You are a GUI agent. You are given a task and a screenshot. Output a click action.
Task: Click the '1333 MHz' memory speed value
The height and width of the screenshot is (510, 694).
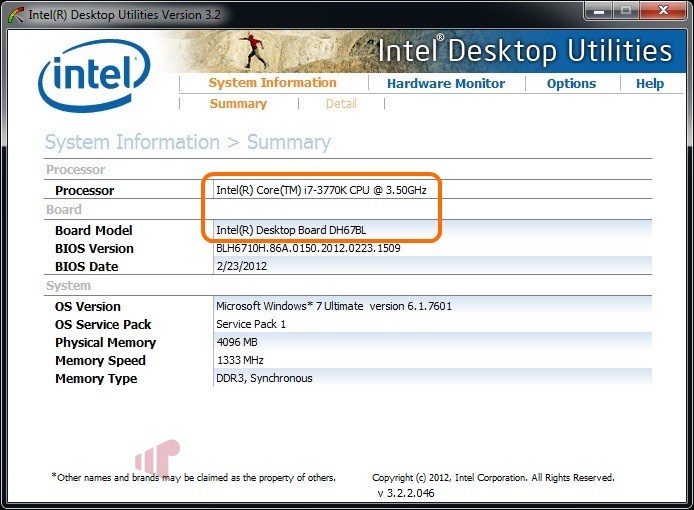[x=240, y=360]
